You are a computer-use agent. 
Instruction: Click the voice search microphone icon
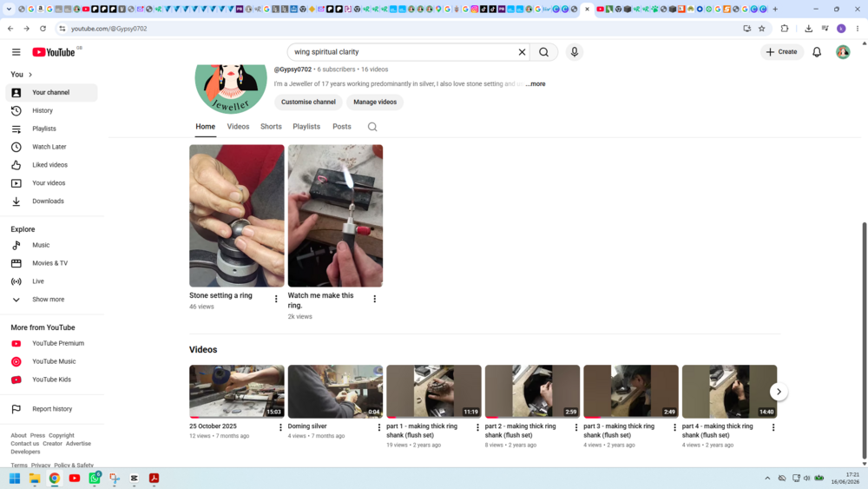[574, 52]
